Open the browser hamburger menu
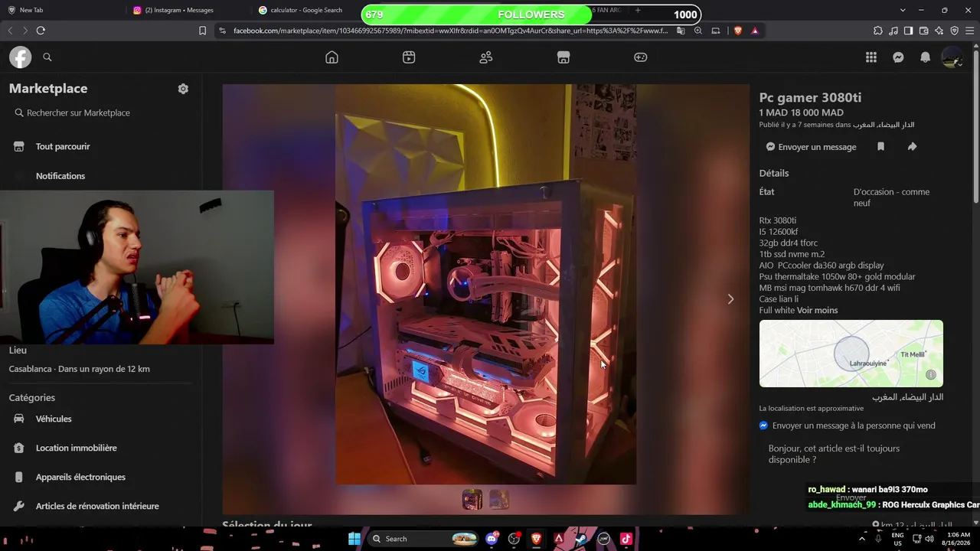This screenshot has width=980, height=551. tap(970, 31)
